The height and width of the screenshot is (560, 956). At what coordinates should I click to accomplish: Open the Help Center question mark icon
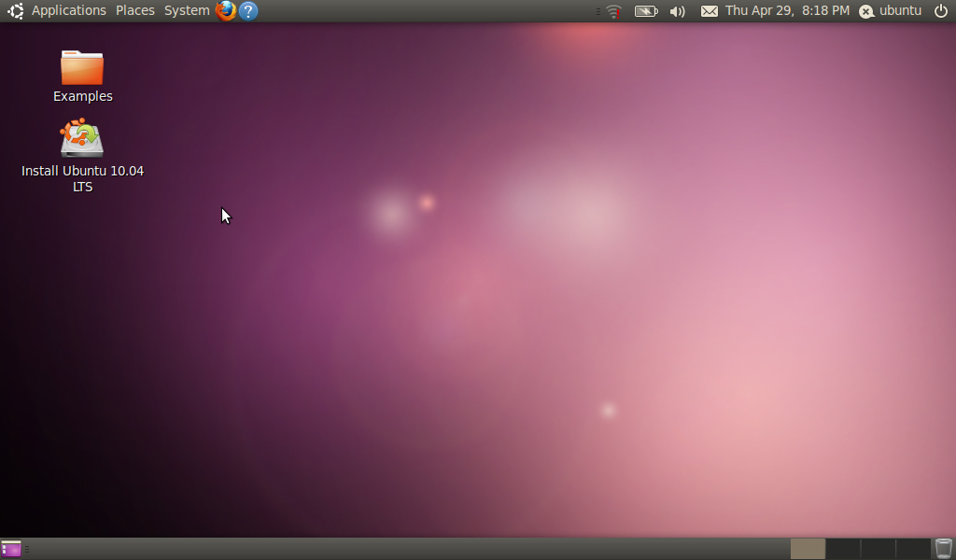pyautogui.click(x=248, y=11)
